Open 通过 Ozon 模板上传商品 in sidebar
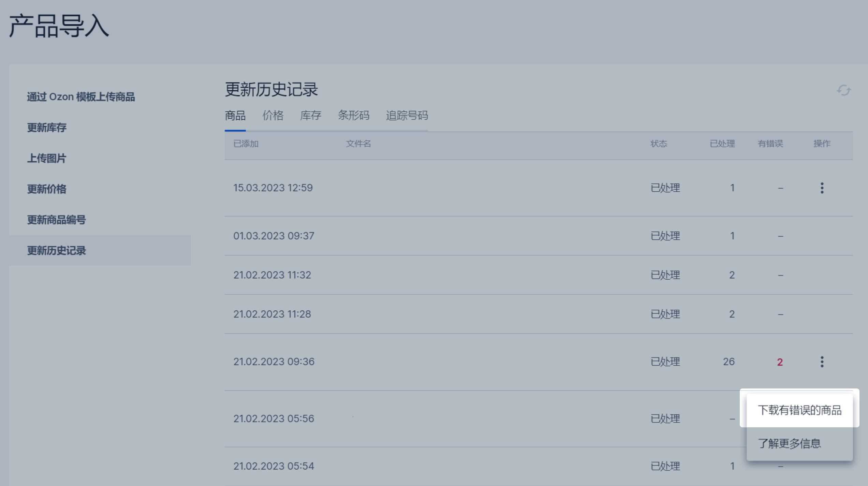 [81, 97]
